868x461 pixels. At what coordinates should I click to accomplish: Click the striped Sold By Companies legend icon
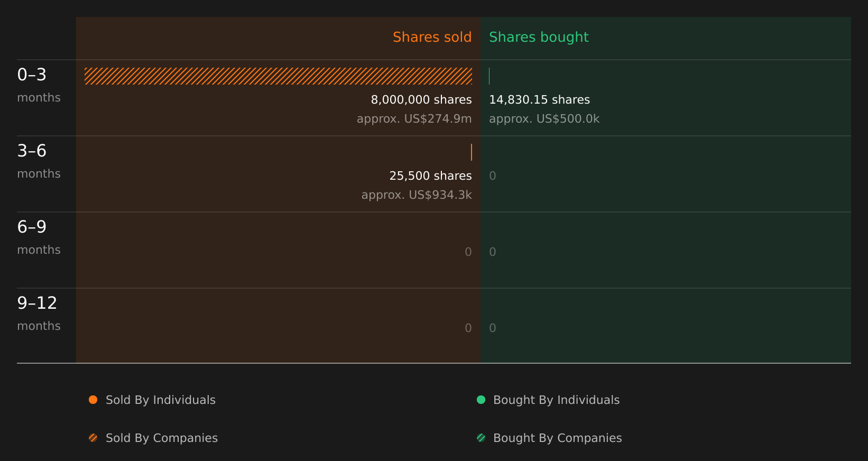pos(93,438)
